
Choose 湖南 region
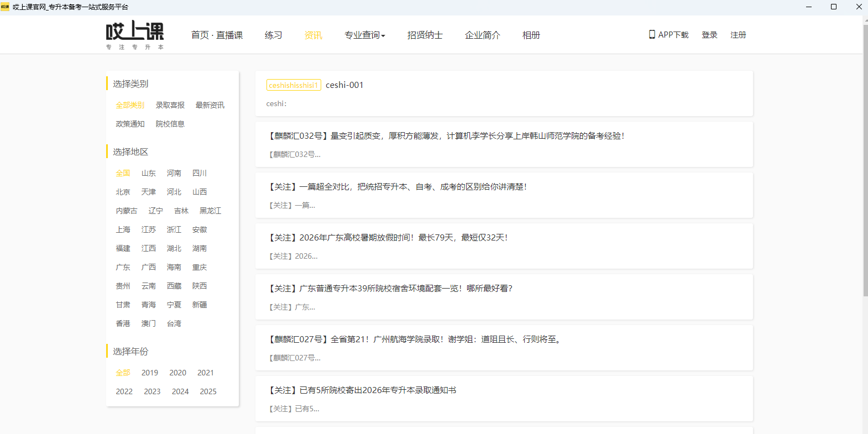click(199, 248)
